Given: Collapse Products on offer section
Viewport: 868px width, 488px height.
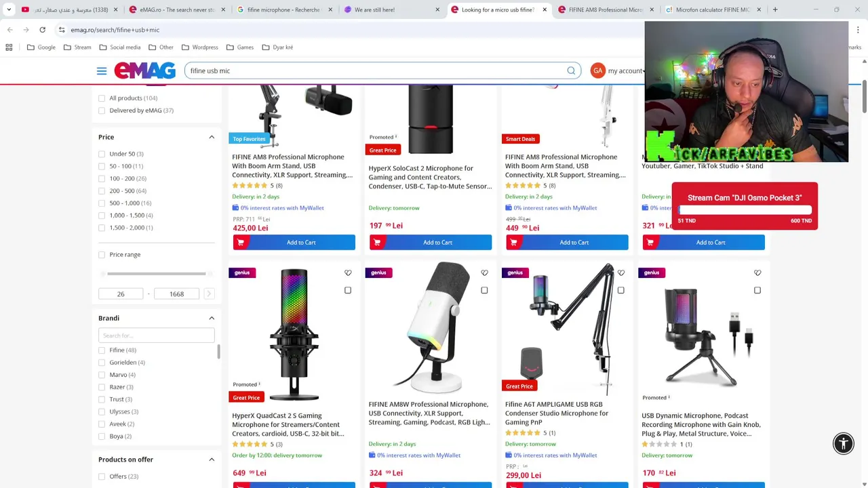Looking at the screenshot, I should (212, 460).
